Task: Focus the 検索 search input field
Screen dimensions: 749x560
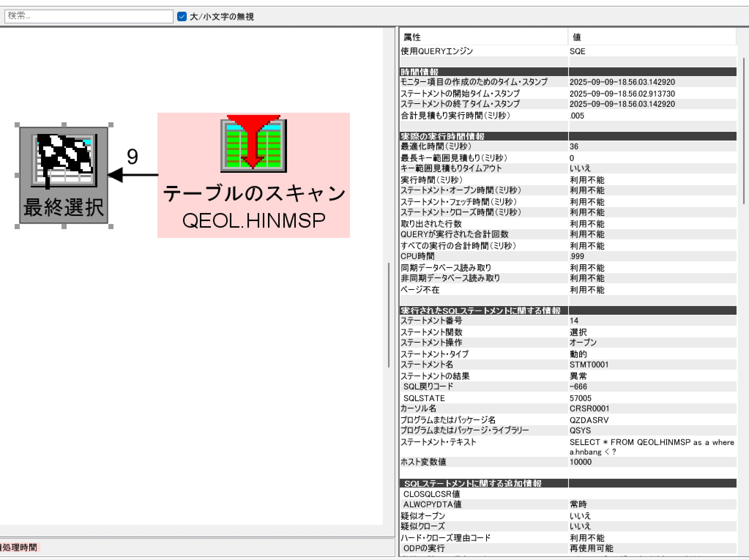Action: [x=89, y=16]
